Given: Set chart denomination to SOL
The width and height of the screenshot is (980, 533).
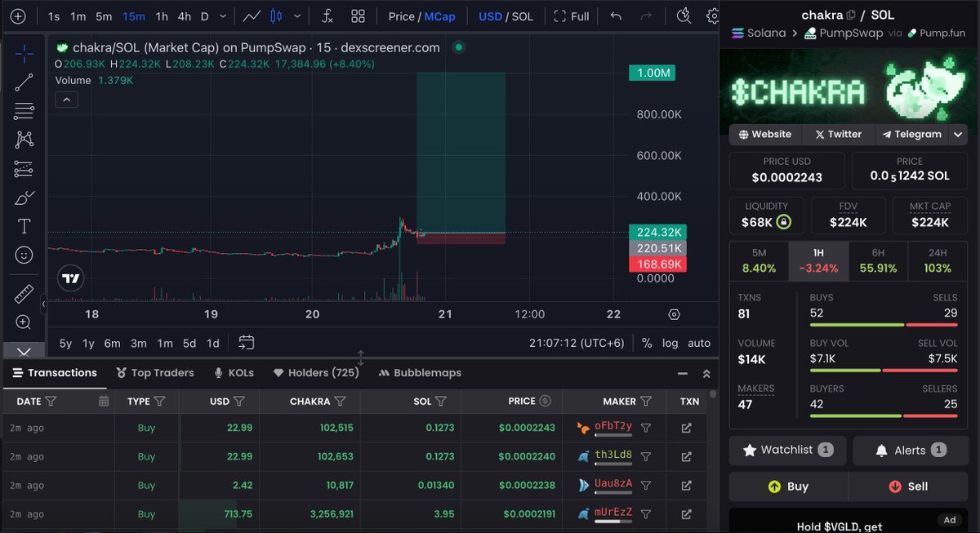Looking at the screenshot, I should coord(523,16).
